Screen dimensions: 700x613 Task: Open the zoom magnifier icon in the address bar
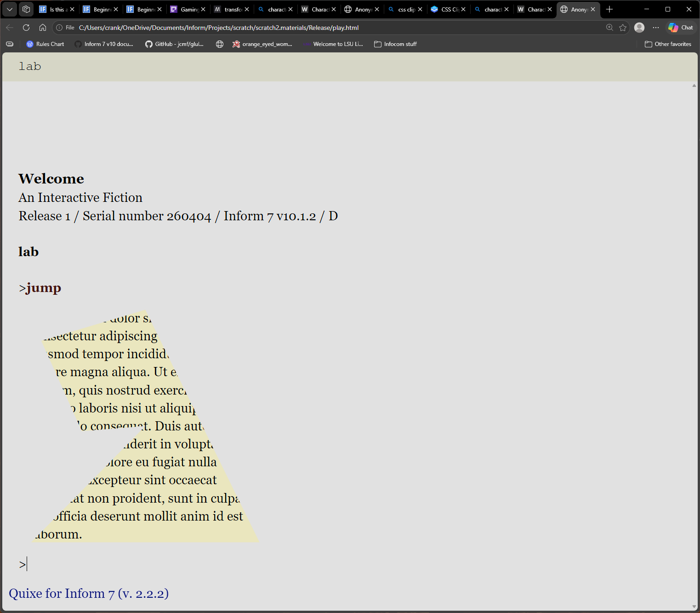[609, 28]
